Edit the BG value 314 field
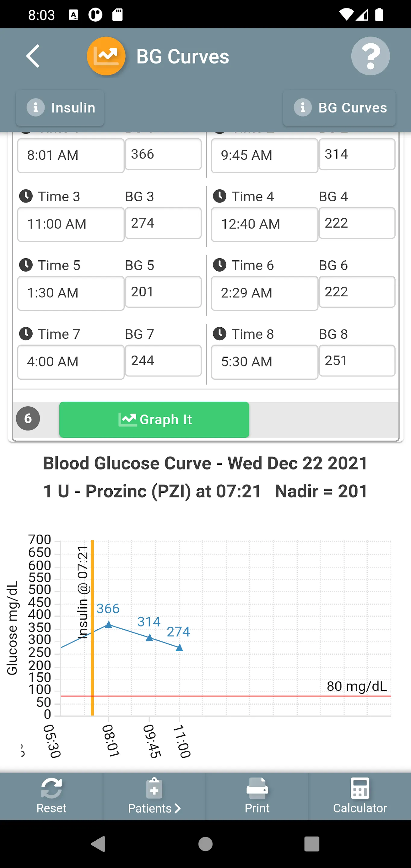The height and width of the screenshot is (868, 411). (x=357, y=154)
